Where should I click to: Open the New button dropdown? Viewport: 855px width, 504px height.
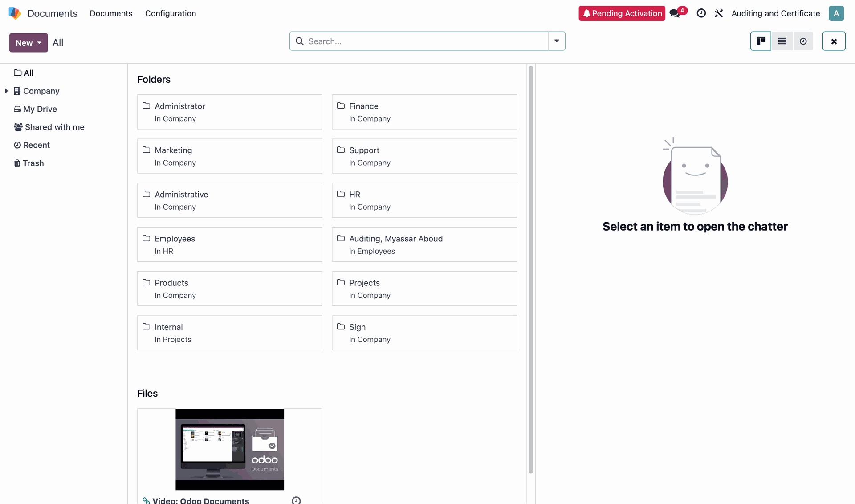point(28,43)
